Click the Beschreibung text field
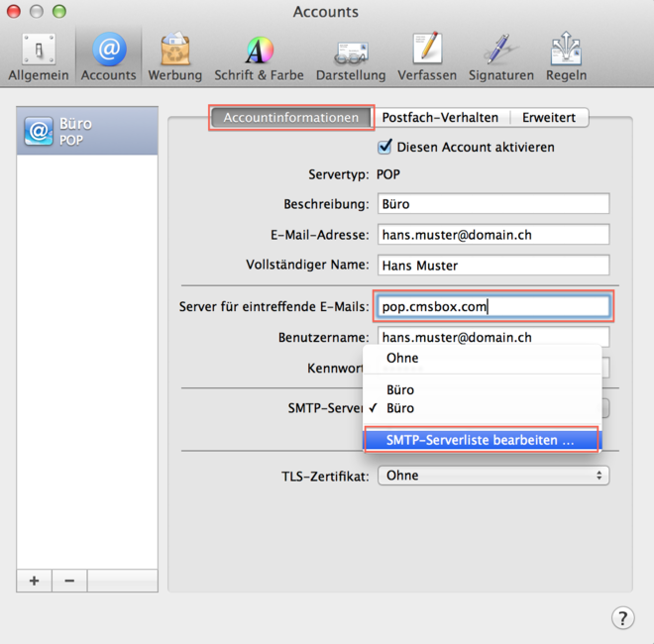The image size is (654, 644). [x=492, y=204]
